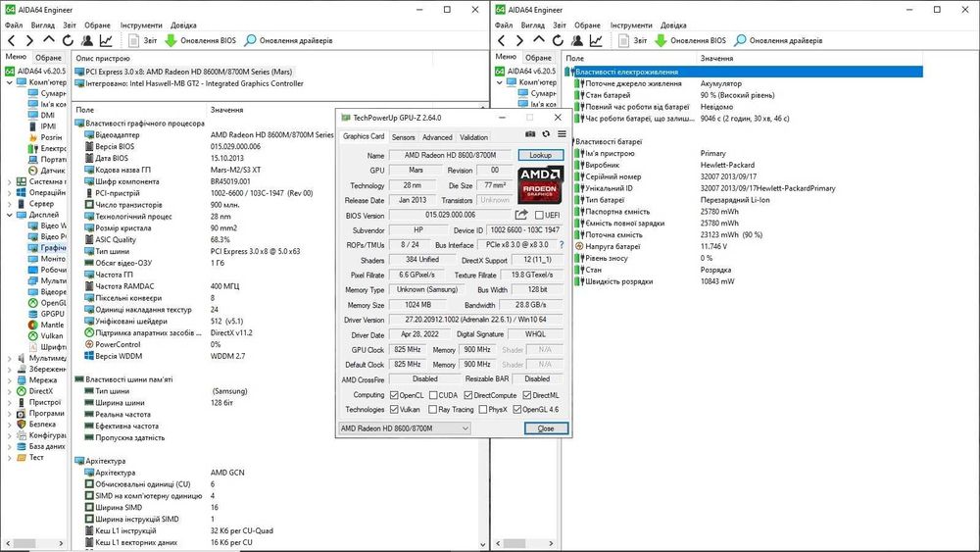Click the refresh toolbar icon in left AIDA64 window
This screenshot has width=980, height=552.
tap(69, 41)
